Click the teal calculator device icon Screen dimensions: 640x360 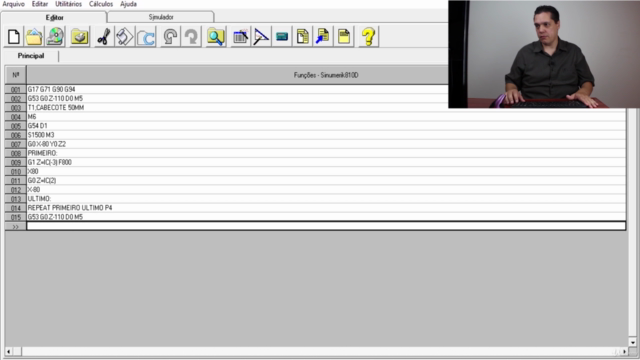[x=282, y=37]
